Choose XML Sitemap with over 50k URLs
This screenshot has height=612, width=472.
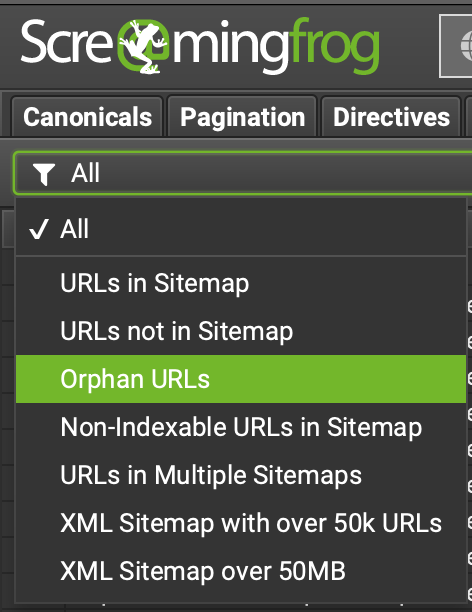[241, 523]
